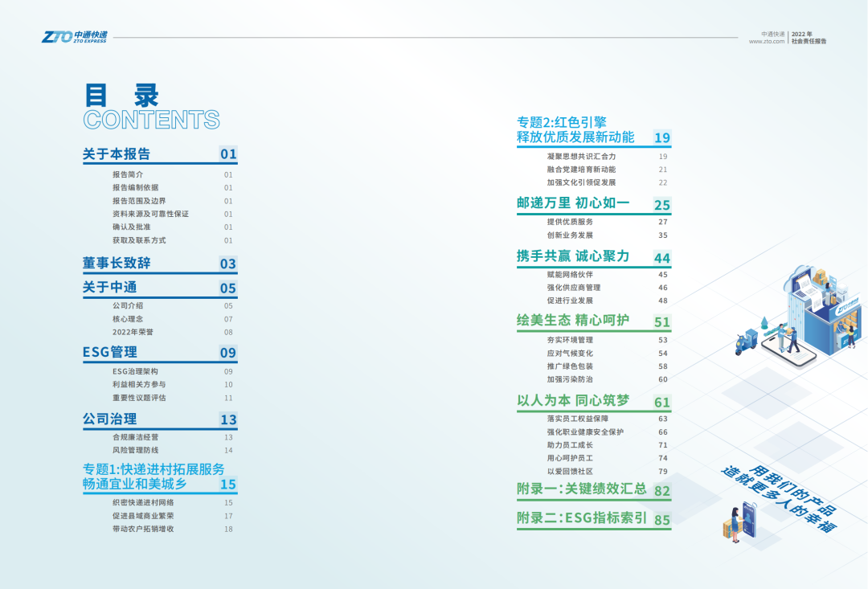
Task: Select the 报告编制依据 entry
Action: tap(136, 188)
